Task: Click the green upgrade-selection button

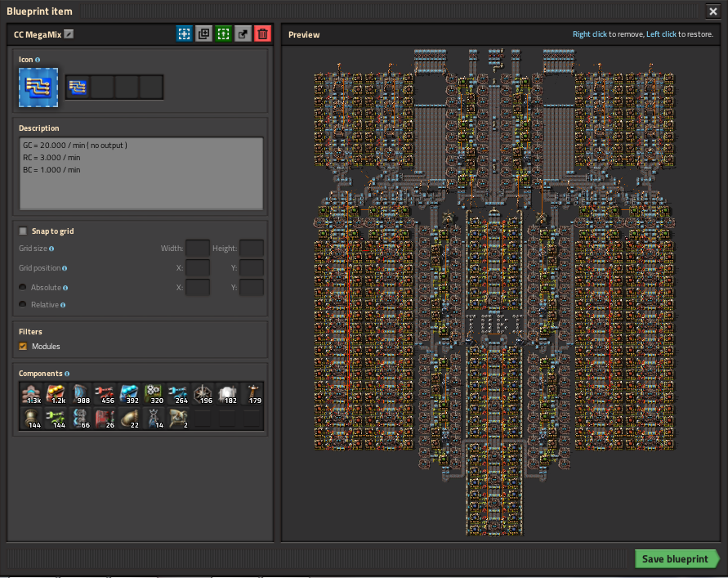Action: pos(223,34)
